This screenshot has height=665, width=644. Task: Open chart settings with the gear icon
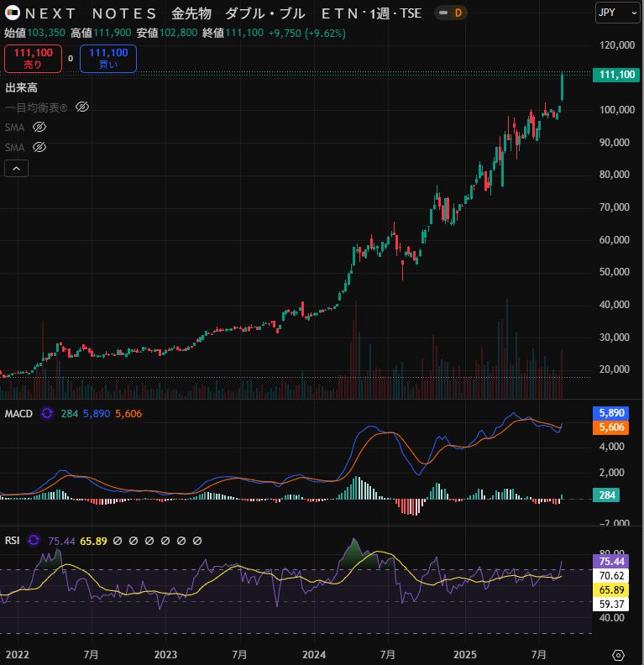[x=619, y=655]
